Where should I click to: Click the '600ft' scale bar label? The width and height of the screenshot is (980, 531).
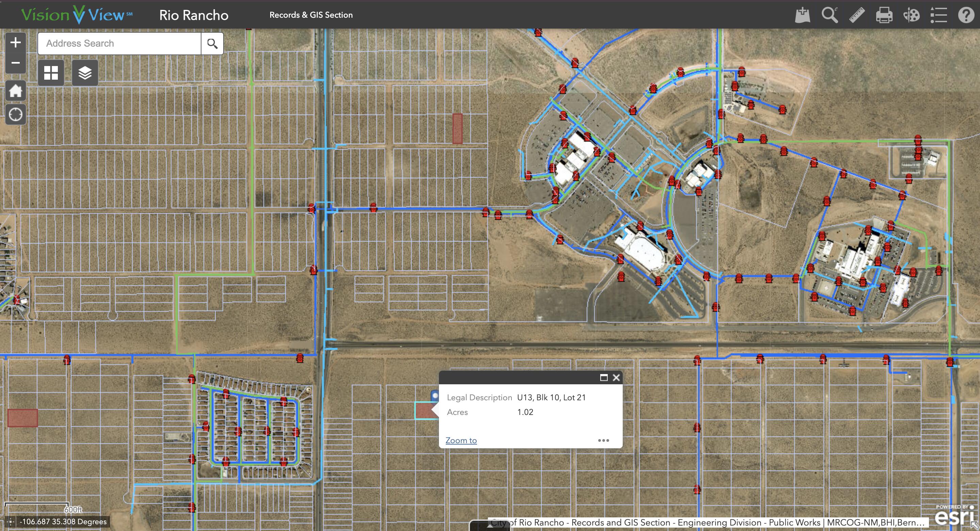point(73,509)
